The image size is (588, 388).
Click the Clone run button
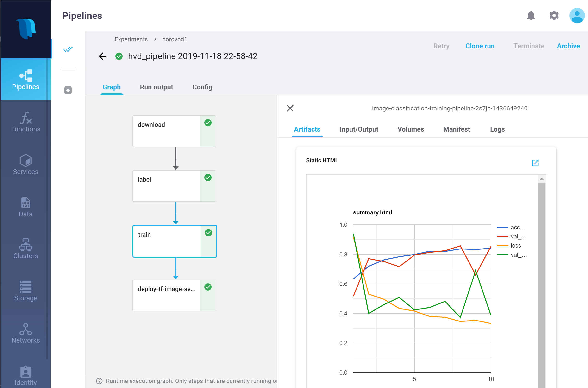click(x=480, y=46)
